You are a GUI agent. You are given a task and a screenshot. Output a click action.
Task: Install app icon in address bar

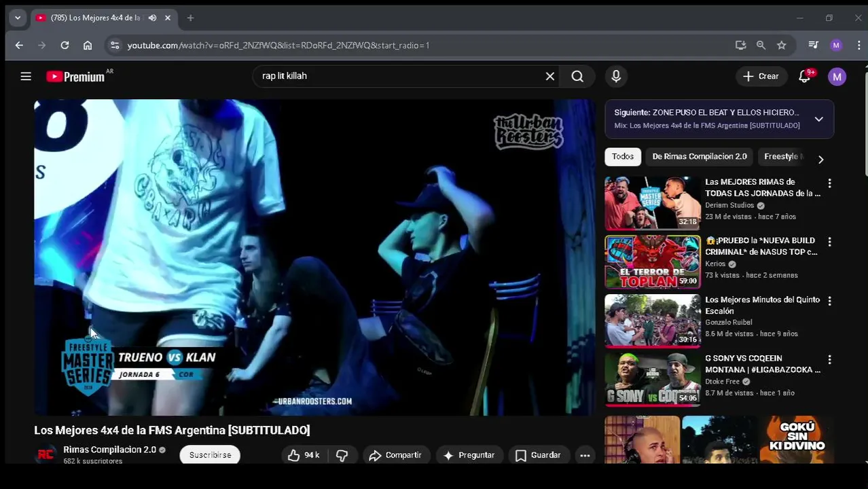coord(740,45)
